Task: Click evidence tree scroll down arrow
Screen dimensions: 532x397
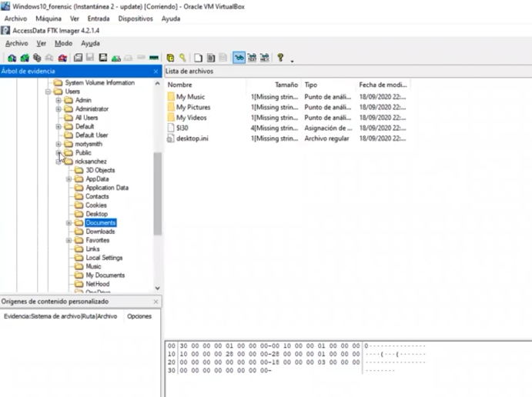Action: coord(157,289)
